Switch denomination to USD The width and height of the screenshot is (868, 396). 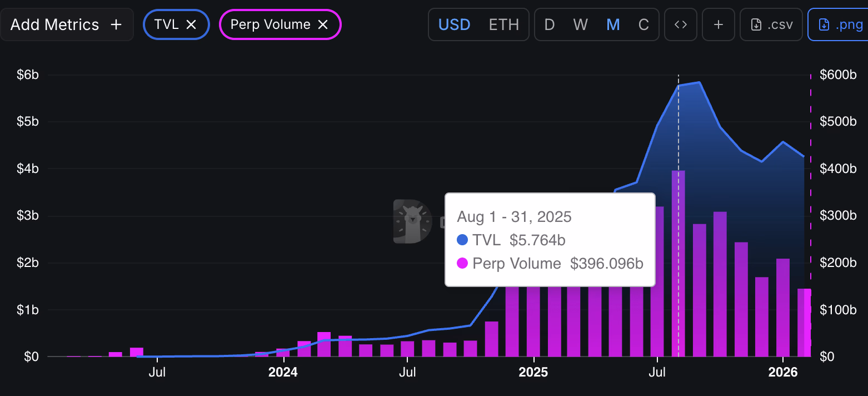pos(454,24)
